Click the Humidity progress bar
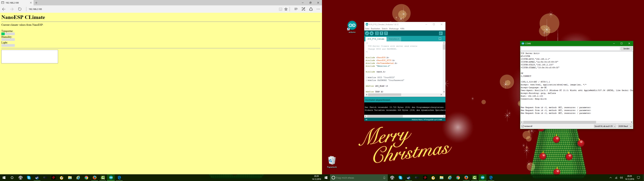The image size is (644, 181). (x=8, y=40)
